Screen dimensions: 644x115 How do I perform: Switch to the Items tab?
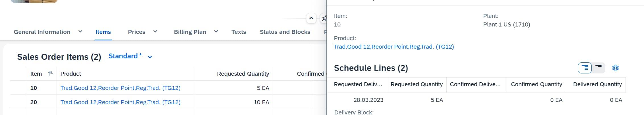point(103,32)
